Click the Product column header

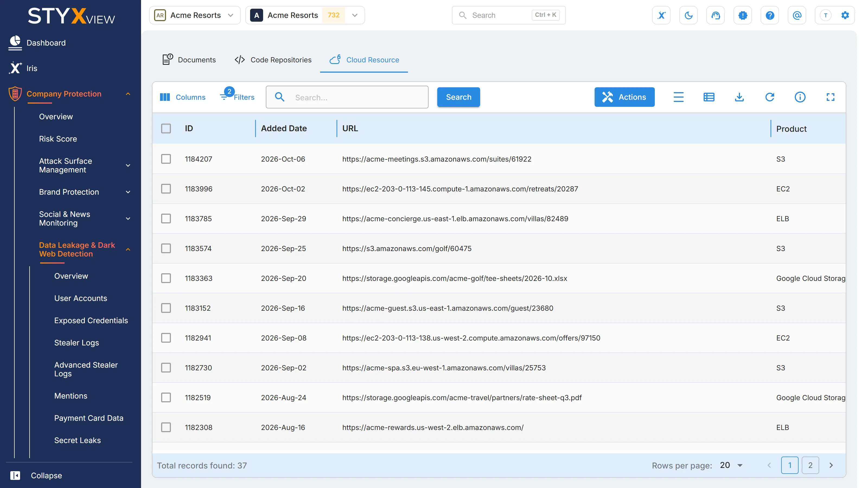tap(791, 129)
